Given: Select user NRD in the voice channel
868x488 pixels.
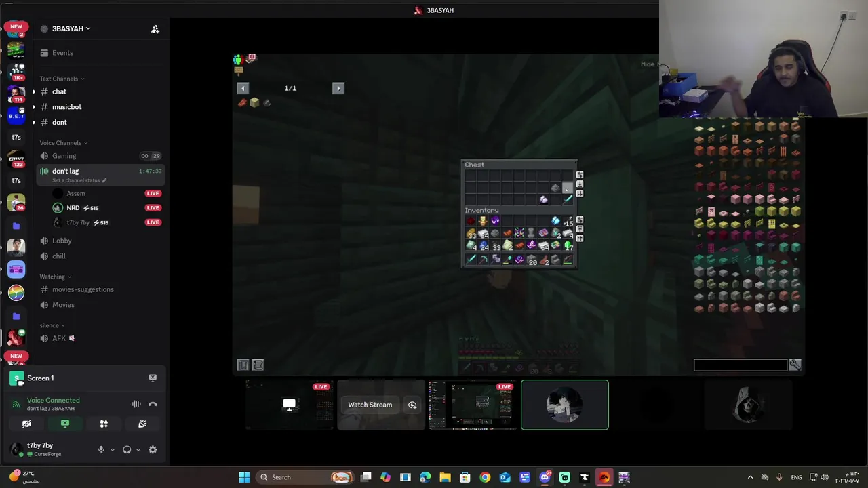Looking at the screenshot, I should [107, 208].
